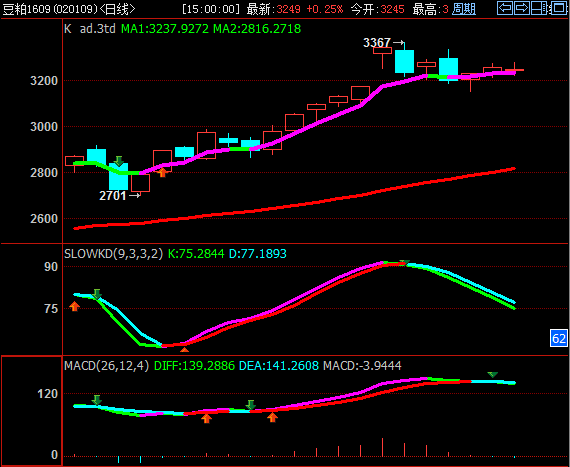Click the MACD(26,12,4) indicator label

pos(107,366)
